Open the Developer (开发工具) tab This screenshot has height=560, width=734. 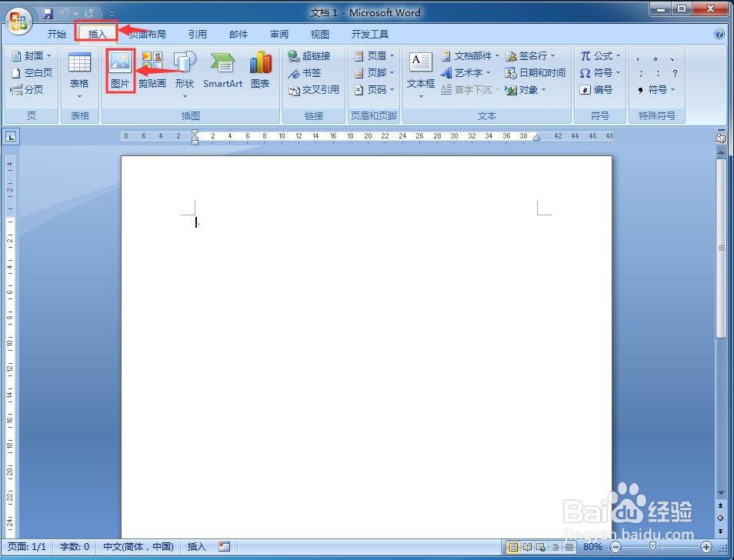click(x=370, y=34)
